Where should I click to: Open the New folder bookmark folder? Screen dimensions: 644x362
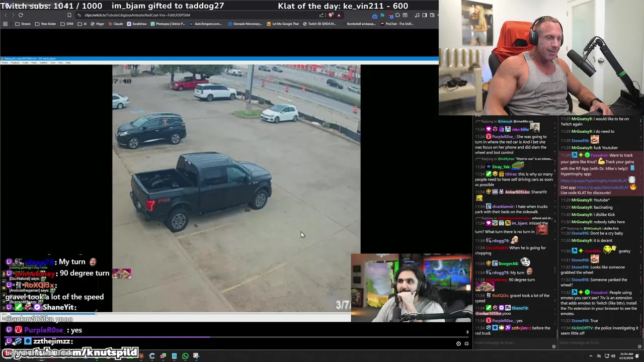(45, 24)
